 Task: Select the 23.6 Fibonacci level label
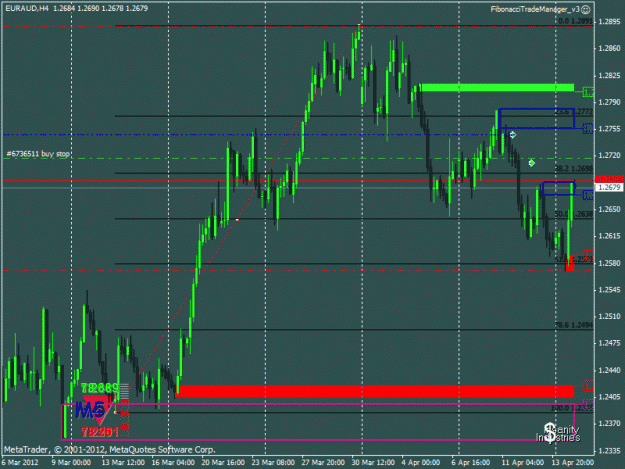pos(574,112)
